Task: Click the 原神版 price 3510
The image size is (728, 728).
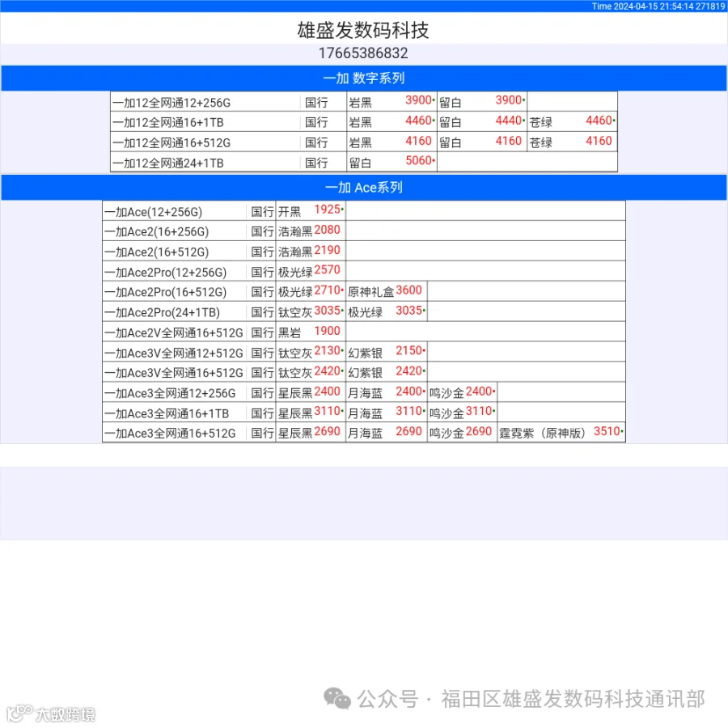Action: 607,432
